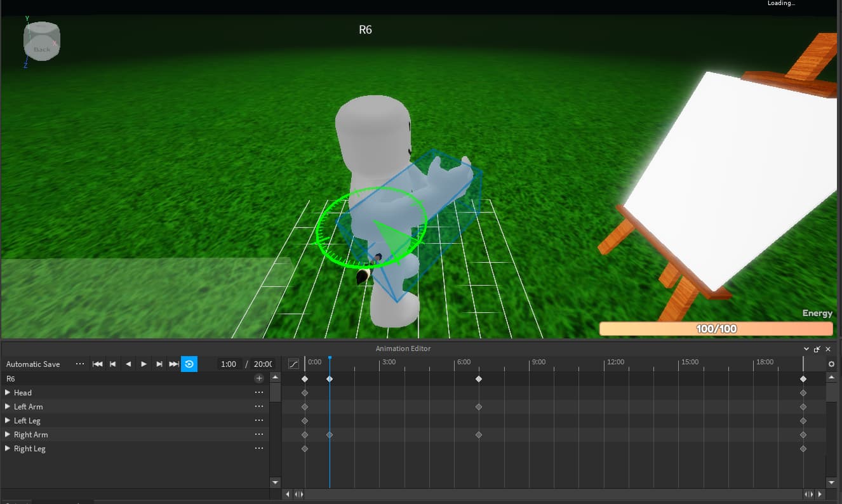Select the Right Arm keyframe at 1:00
The width and height of the screenshot is (842, 504).
click(330, 435)
